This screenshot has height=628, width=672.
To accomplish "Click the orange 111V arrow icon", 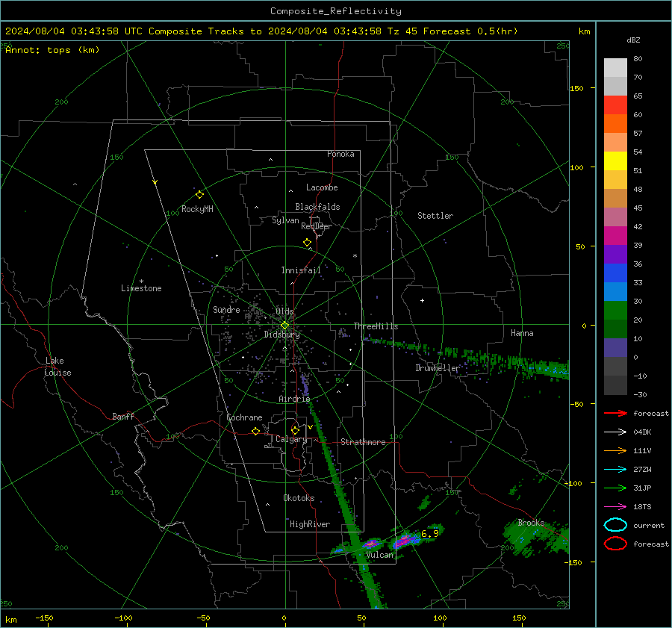I will 615,450.
